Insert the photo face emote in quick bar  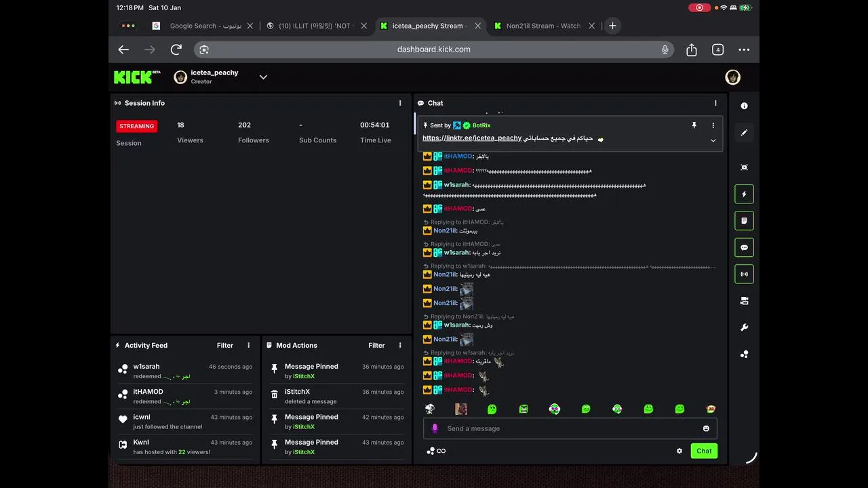(x=461, y=409)
